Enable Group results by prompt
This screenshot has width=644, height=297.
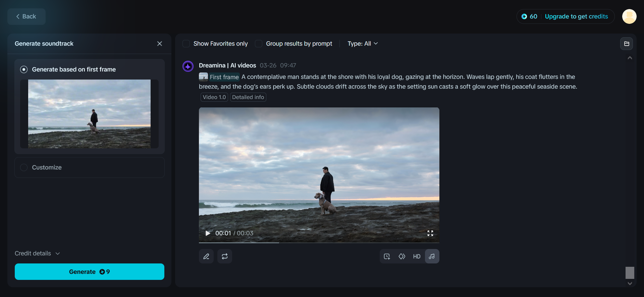[259, 44]
